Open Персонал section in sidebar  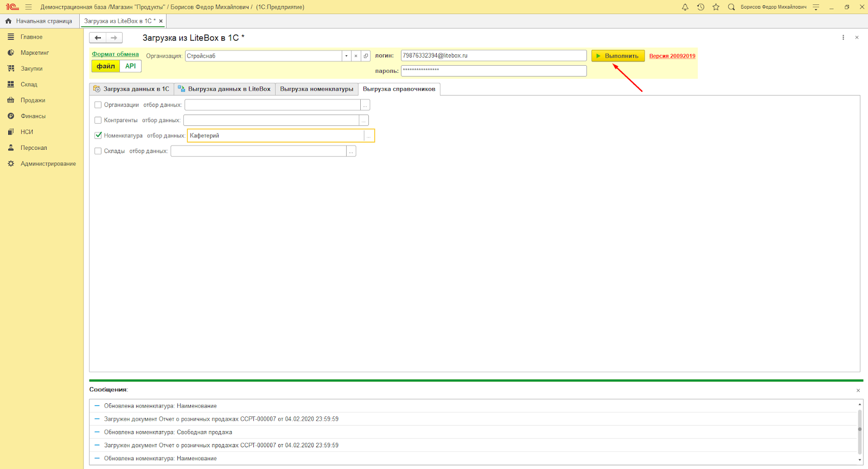point(34,148)
